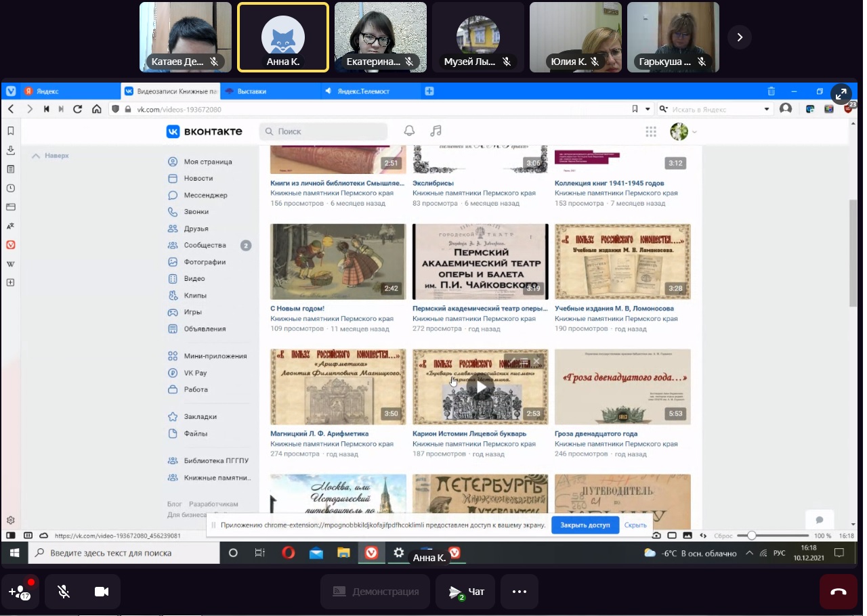The image size is (867, 616).
Task: Click the VK Поиск search field
Action: click(324, 131)
